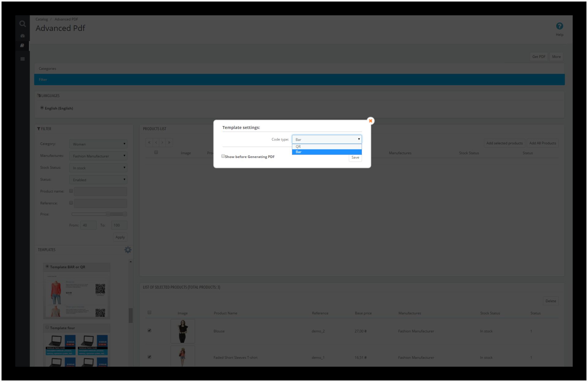The height and width of the screenshot is (382, 588).
Task: Uncheck the Blouse product checkbox
Action: click(x=149, y=331)
